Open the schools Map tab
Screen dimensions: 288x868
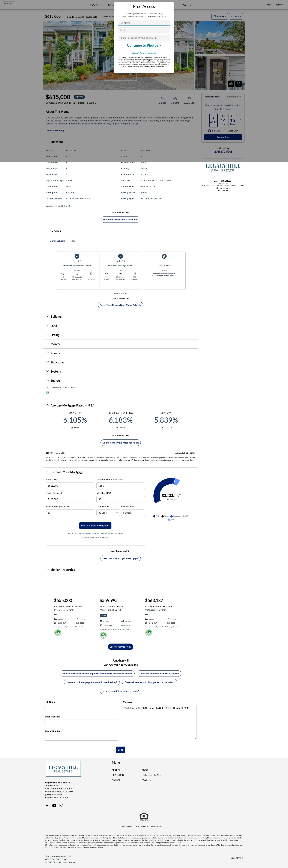click(73, 241)
